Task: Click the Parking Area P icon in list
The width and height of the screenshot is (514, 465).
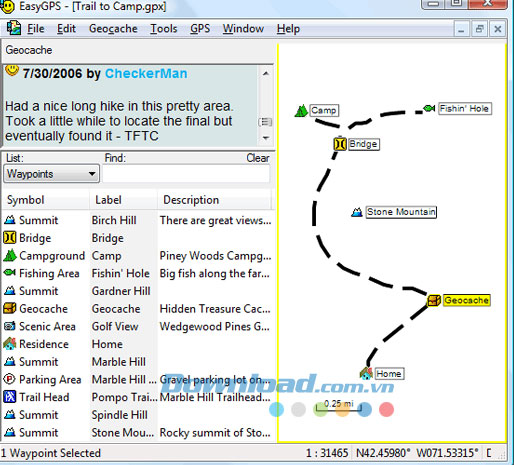Action: point(9,379)
